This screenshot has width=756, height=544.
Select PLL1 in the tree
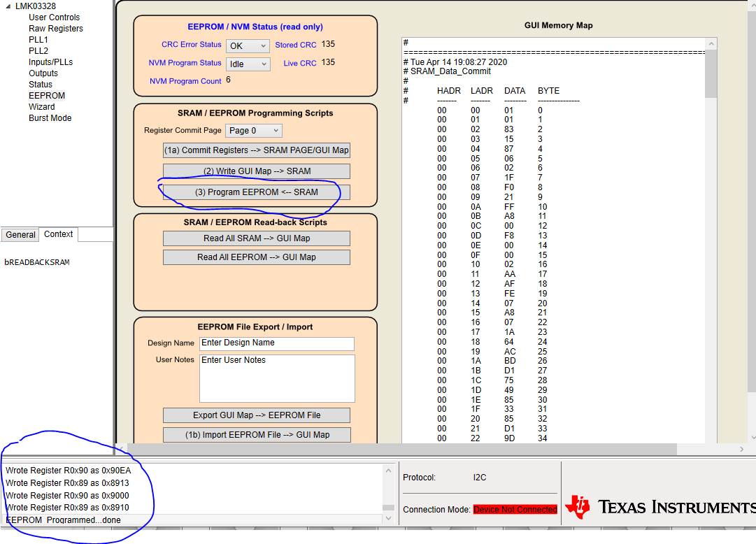(38, 40)
